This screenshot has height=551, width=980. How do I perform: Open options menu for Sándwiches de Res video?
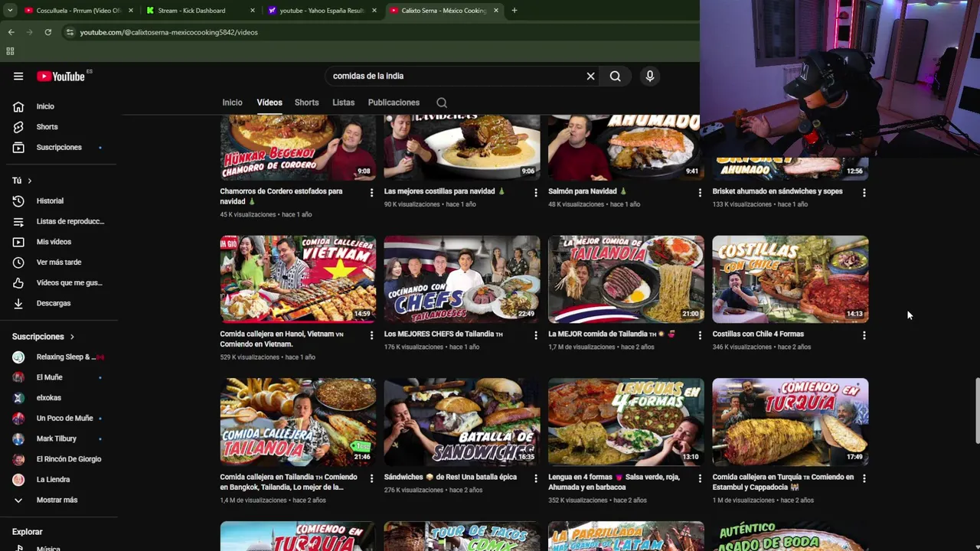[x=535, y=478]
